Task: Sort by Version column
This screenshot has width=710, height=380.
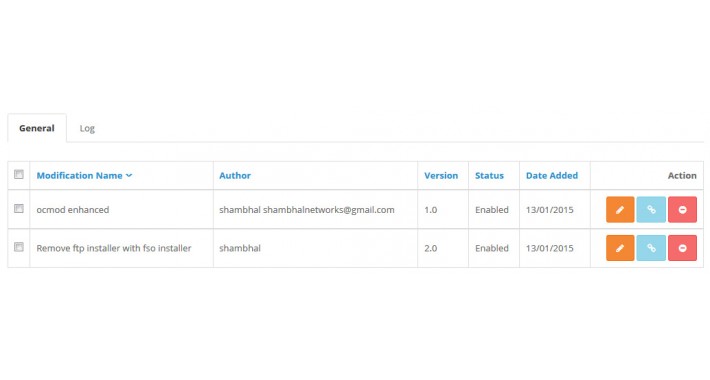Action: [441, 176]
